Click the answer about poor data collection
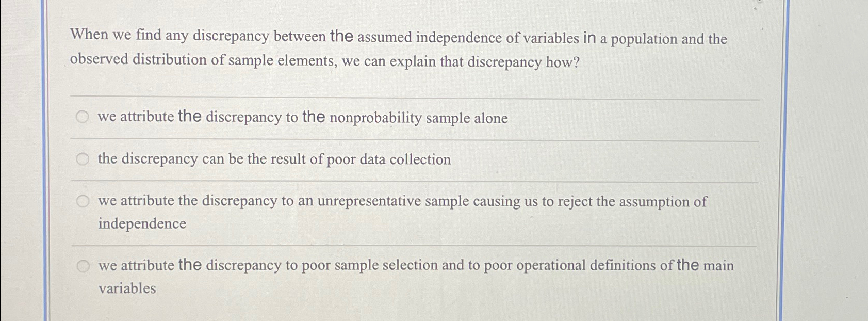The image size is (868, 321). click(x=273, y=160)
